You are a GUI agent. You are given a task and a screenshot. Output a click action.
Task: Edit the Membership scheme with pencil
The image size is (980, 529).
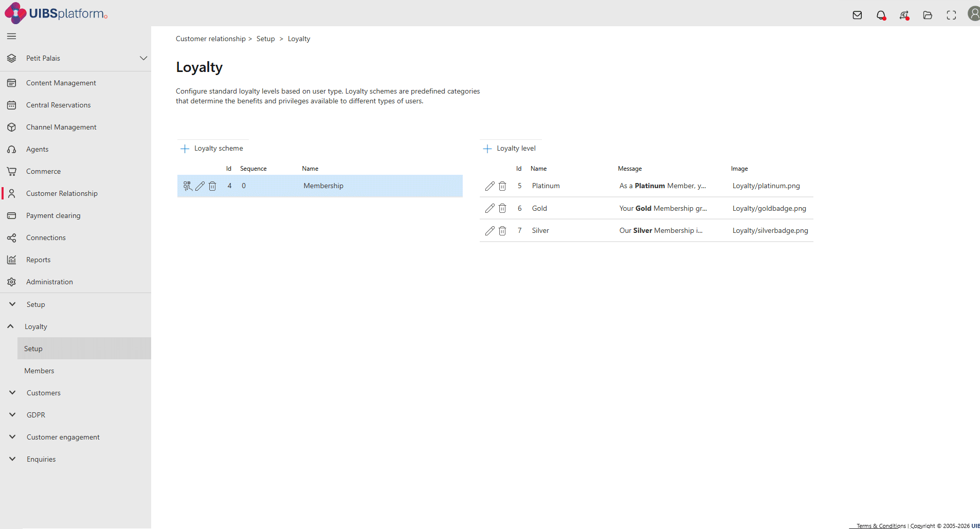click(200, 186)
